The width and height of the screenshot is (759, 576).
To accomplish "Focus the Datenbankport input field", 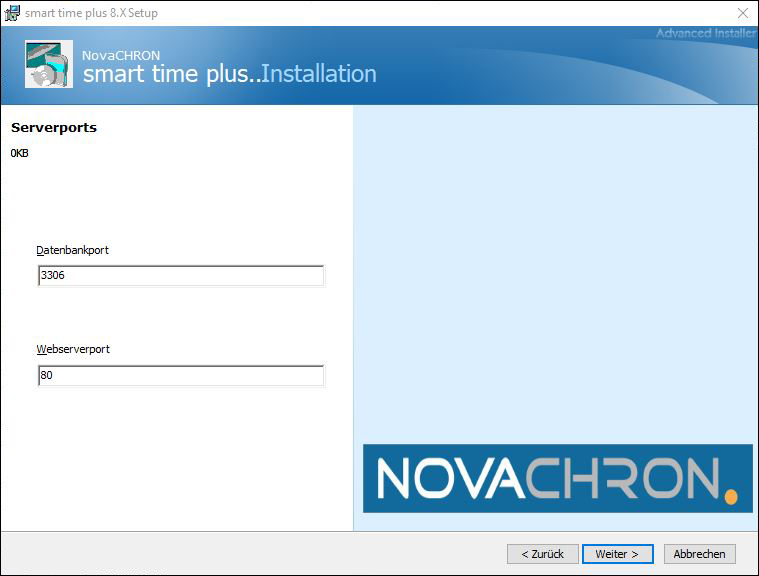I will (x=181, y=275).
